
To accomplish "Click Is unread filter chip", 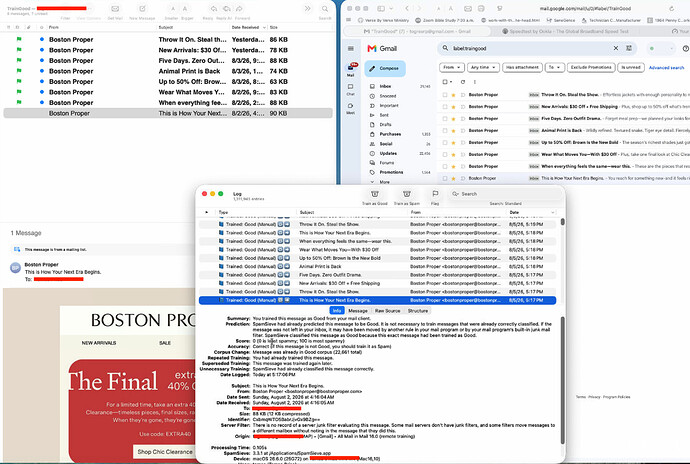I will pos(631,67).
